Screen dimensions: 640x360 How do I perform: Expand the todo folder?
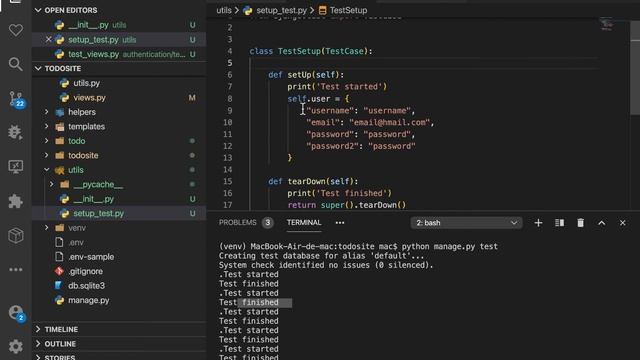tap(76, 141)
